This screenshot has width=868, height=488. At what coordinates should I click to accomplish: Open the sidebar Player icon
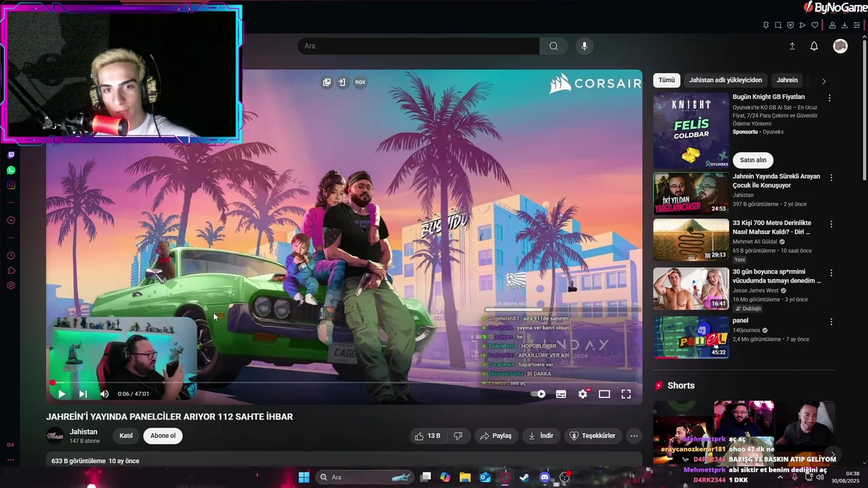11,220
